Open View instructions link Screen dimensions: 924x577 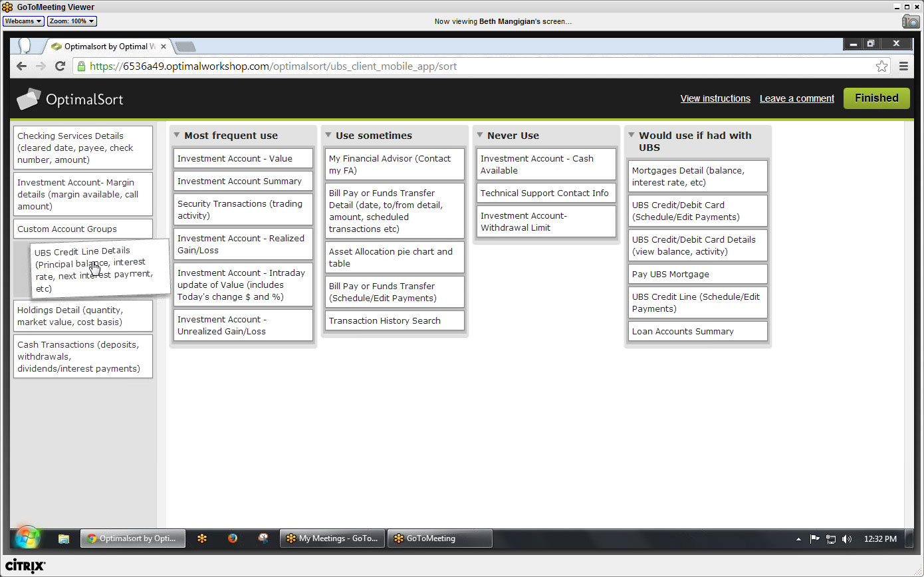click(715, 98)
